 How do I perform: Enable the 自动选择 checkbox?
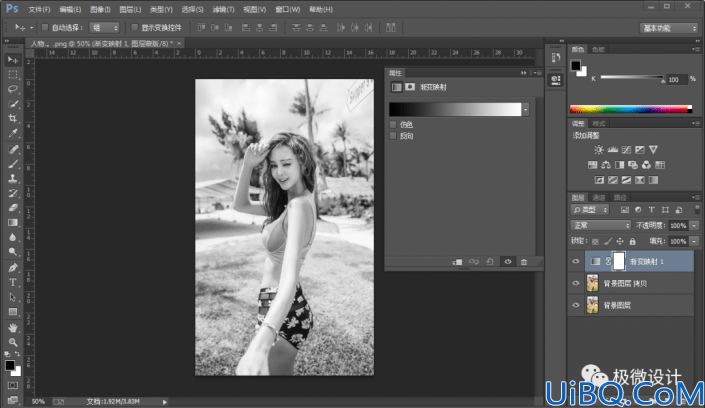(x=45, y=28)
